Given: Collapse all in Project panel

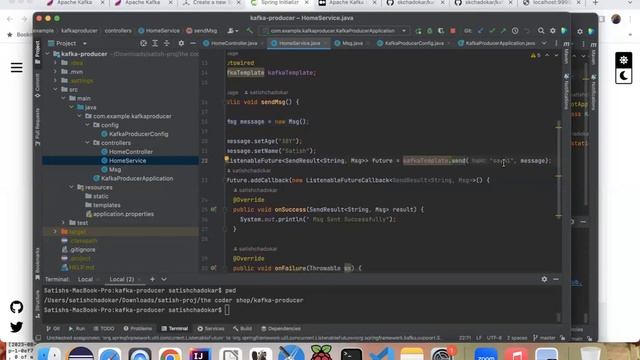Looking at the screenshot, I should coord(167,43).
